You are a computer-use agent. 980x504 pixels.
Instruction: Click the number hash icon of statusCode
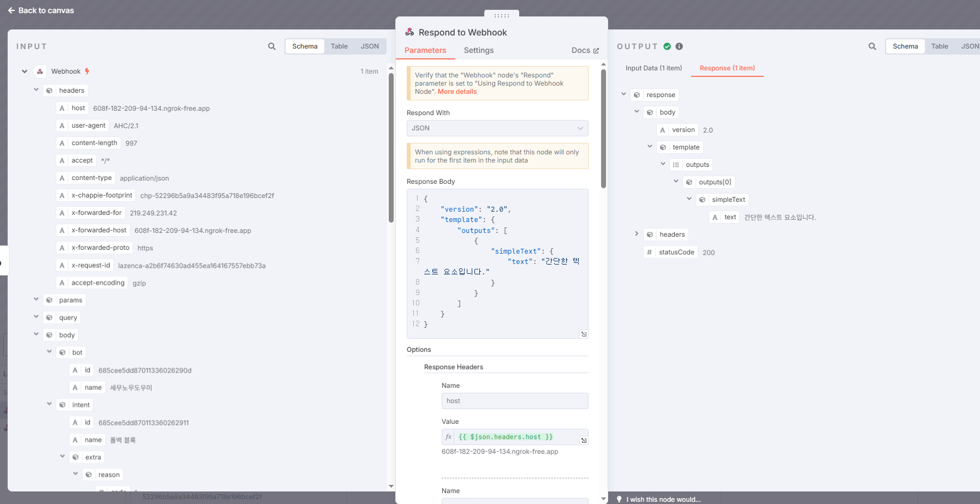click(649, 252)
